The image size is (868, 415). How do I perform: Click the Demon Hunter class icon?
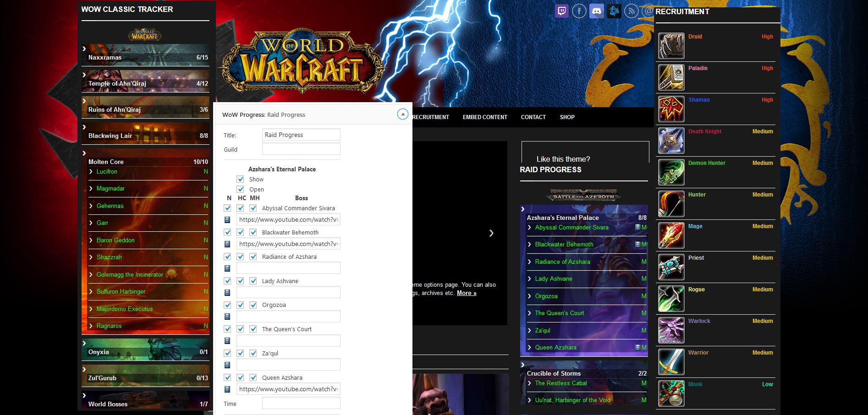coord(671,172)
